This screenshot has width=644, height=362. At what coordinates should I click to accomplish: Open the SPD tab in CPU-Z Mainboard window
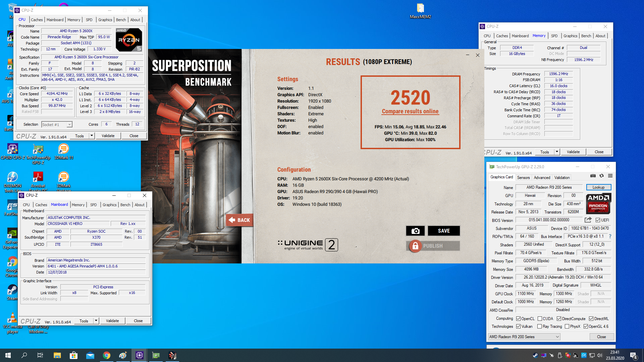[x=94, y=205]
